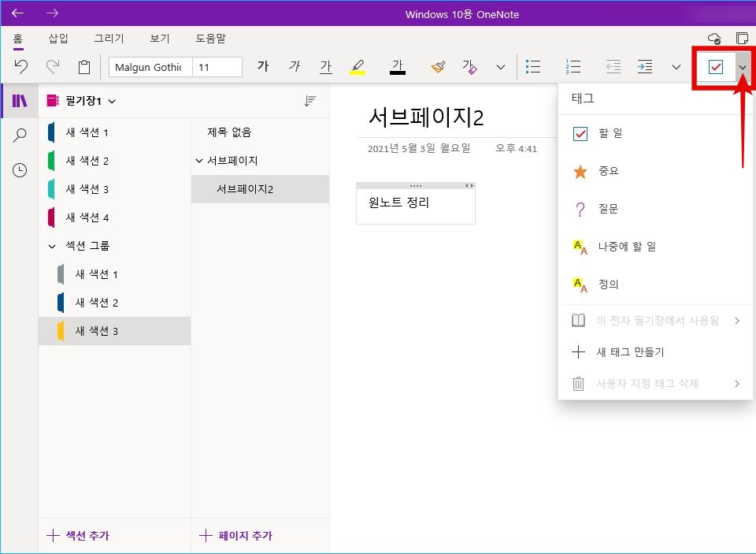Click into the 원노트 정리 note text

click(398, 203)
